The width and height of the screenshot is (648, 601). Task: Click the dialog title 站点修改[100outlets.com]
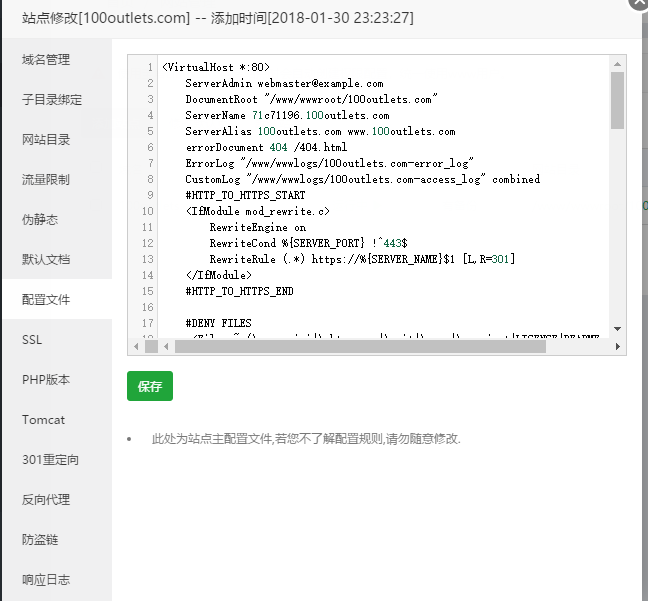[106, 18]
